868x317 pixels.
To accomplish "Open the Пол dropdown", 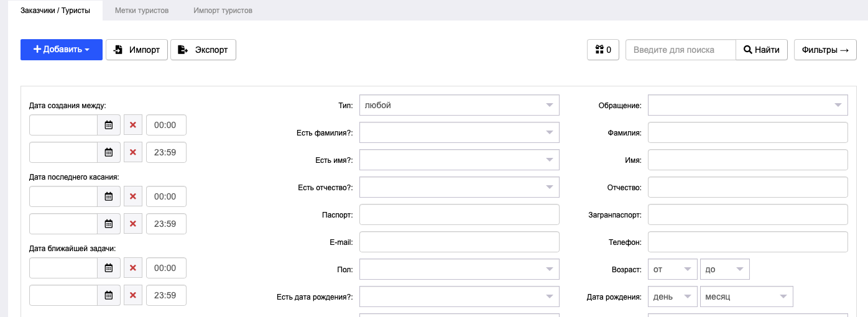I will pyautogui.click(x=459, y=269).
